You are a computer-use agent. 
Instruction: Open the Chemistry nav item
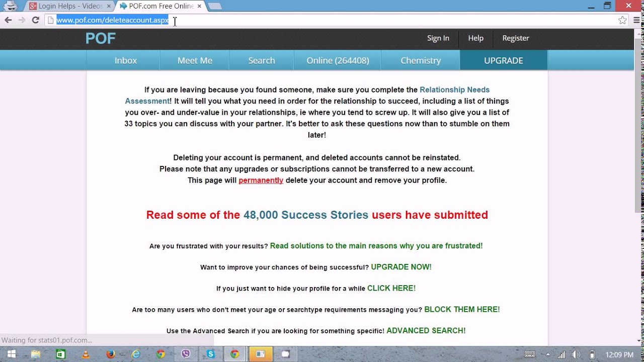click(421, 60)
